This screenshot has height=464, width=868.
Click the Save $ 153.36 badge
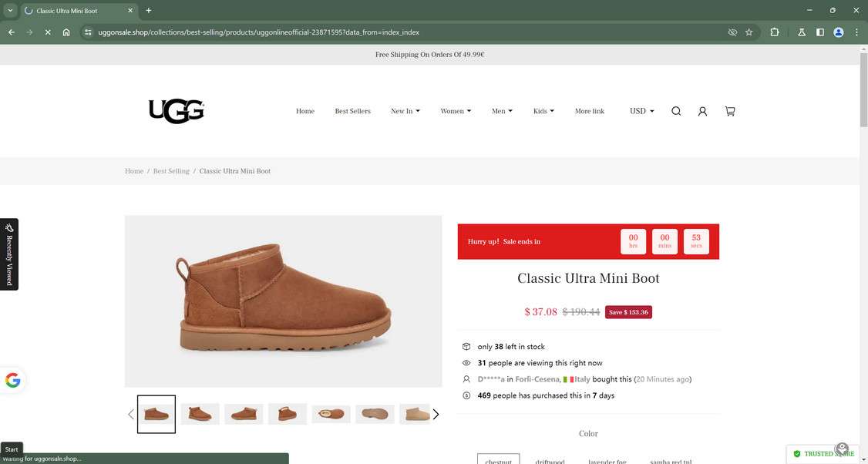coord(628,312)
